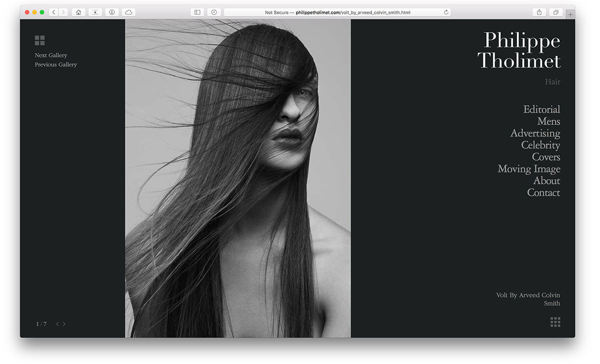Image resolution: width=600 pixels, height=364 pixels.
Task: Open the nine-dot thumbnail grid icon
Action: [x=555, y=322]
